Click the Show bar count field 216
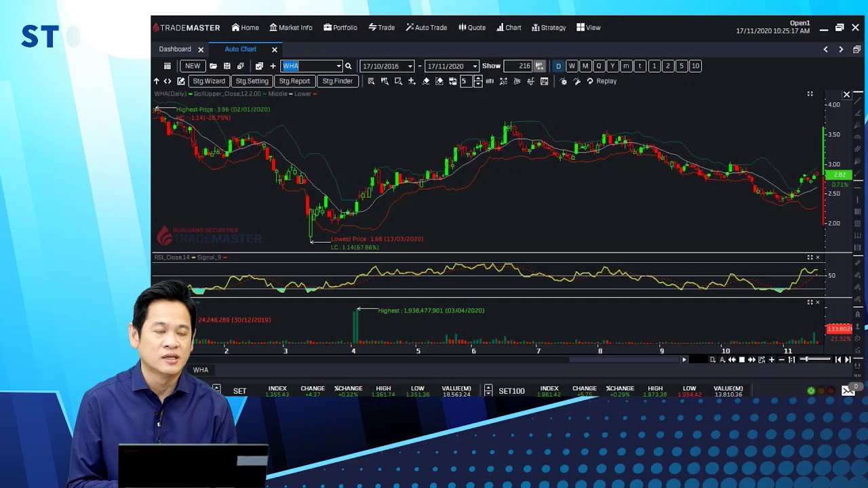 coord(519,66)
